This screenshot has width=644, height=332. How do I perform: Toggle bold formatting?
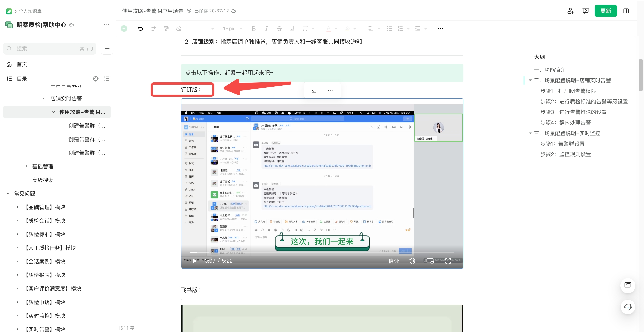[254, 29]
